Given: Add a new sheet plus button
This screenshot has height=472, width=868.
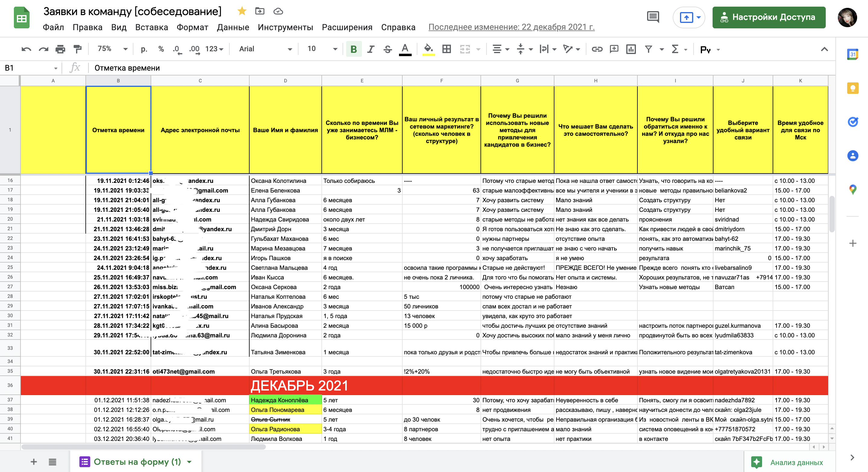Looking at the screenshot, I should 34,461.
